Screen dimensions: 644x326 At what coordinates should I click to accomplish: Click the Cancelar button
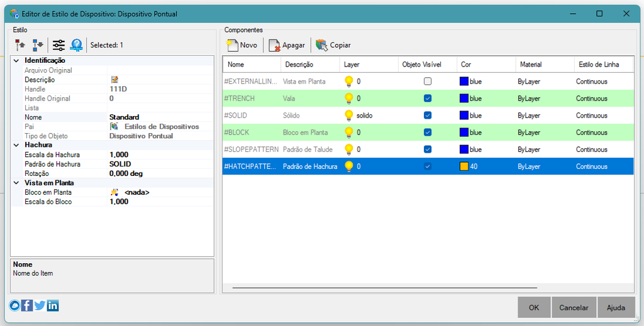pos(574,308)
